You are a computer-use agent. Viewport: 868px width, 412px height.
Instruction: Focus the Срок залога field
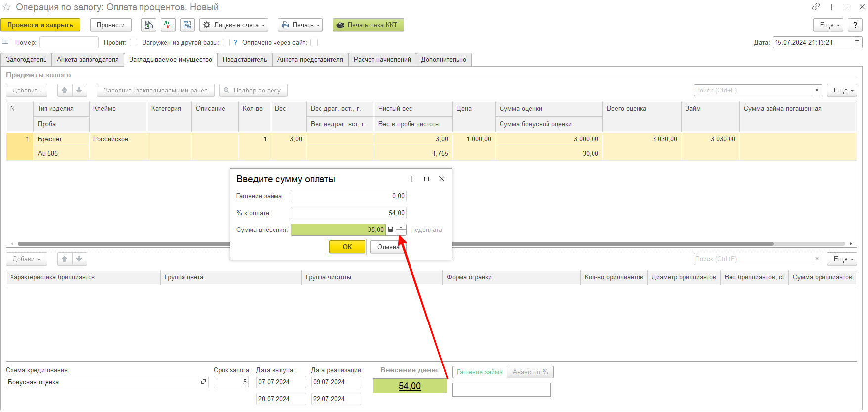[231, 382]
